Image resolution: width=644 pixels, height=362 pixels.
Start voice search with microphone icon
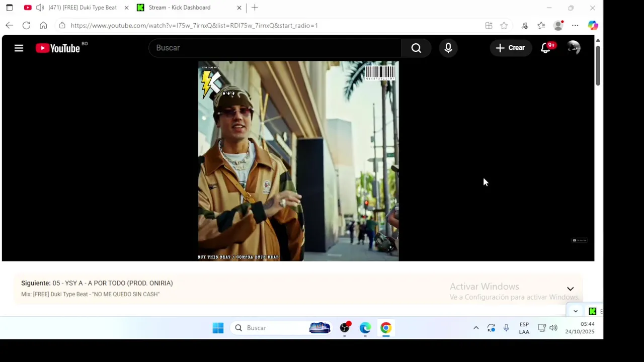click(448, 48)
